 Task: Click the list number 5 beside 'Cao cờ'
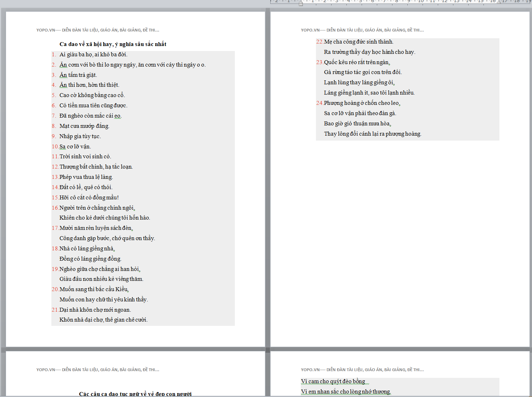[x=53, y=95]
